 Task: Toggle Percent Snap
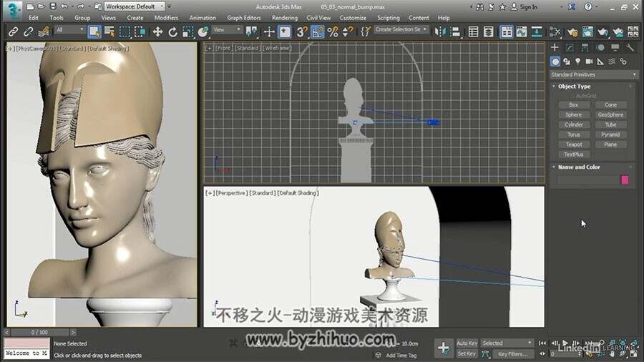[333, 31]
